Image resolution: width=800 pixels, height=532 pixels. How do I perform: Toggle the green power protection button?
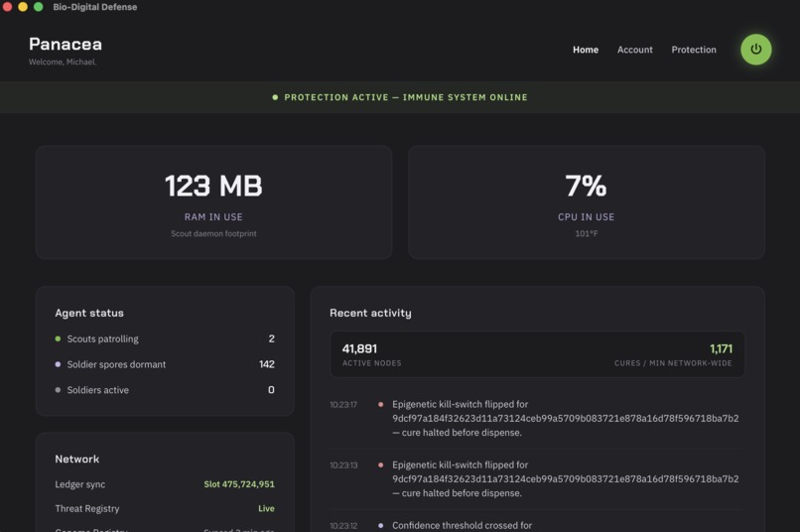pyautogui.click(x=755, y=50)
